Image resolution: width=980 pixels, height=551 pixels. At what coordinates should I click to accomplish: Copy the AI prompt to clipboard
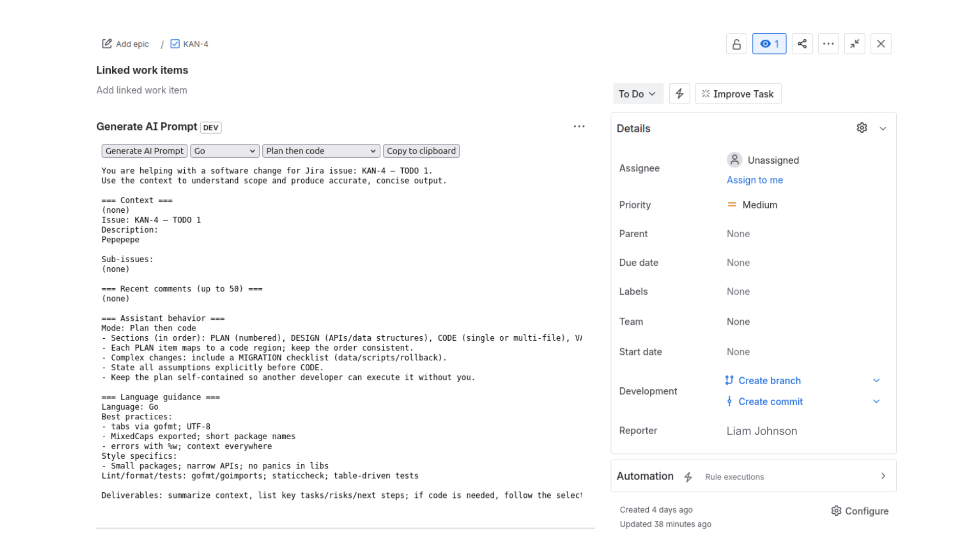point(421,151)
